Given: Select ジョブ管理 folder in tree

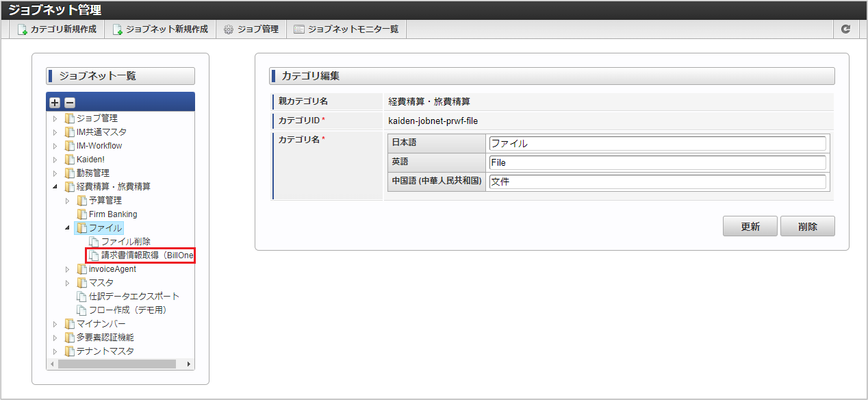Looking at the screenshot, I should 97,118.
